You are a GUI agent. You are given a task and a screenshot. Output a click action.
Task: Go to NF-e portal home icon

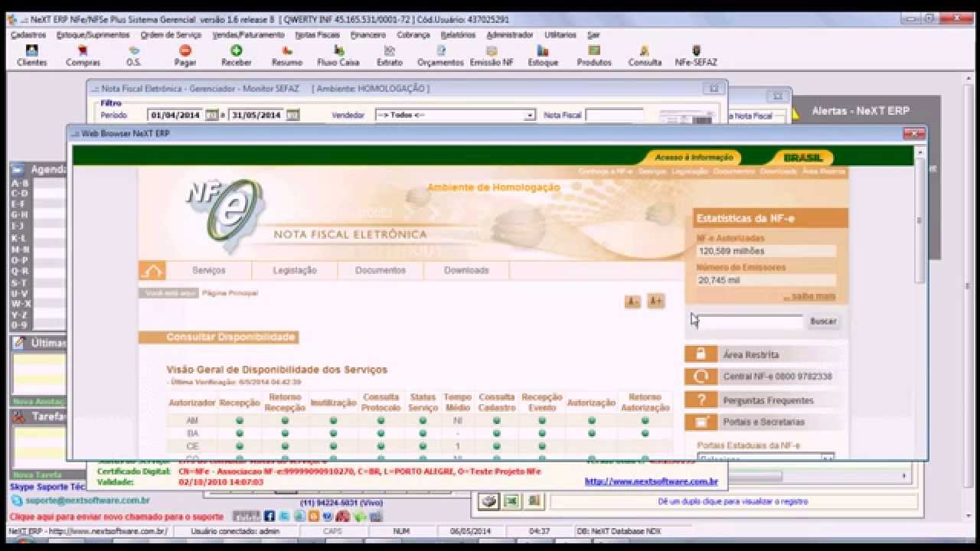[x=152, y=270]
